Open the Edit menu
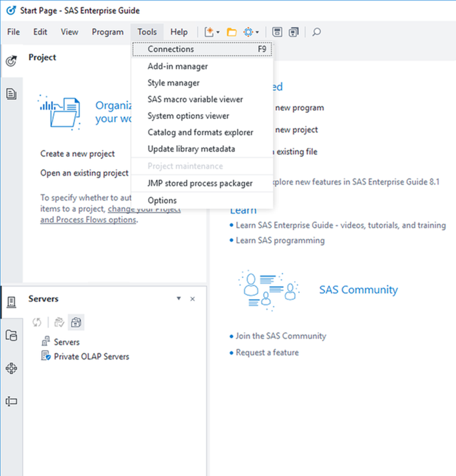Screen dimensions: 456x476 pyautogui.click(x=40, y=32)
